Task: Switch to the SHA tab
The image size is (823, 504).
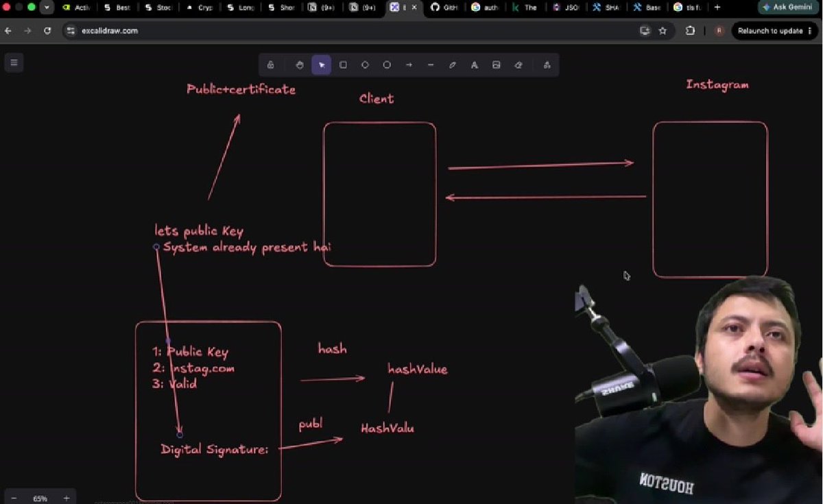Action: pos(606,8)
